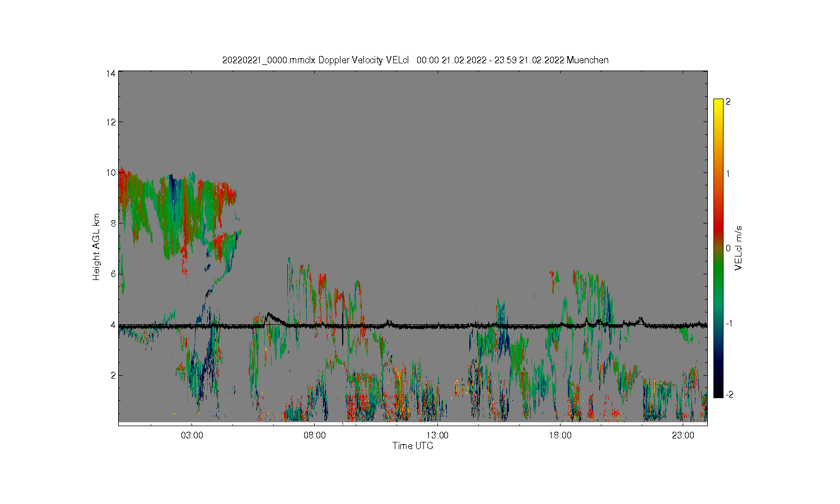Click the colorbar top label '2'

click(x=728, y=102)
